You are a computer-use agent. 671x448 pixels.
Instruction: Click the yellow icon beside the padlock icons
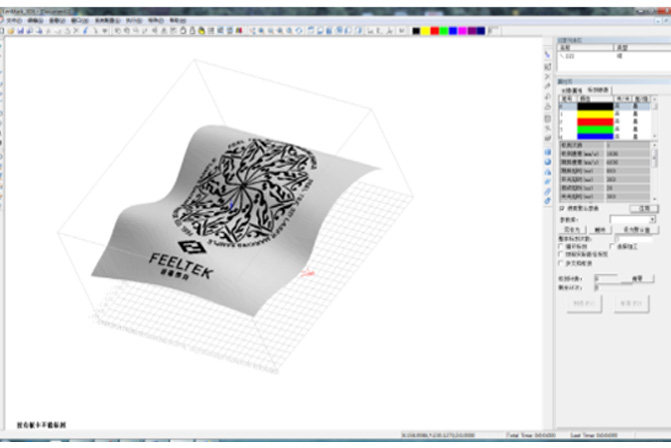201,31
